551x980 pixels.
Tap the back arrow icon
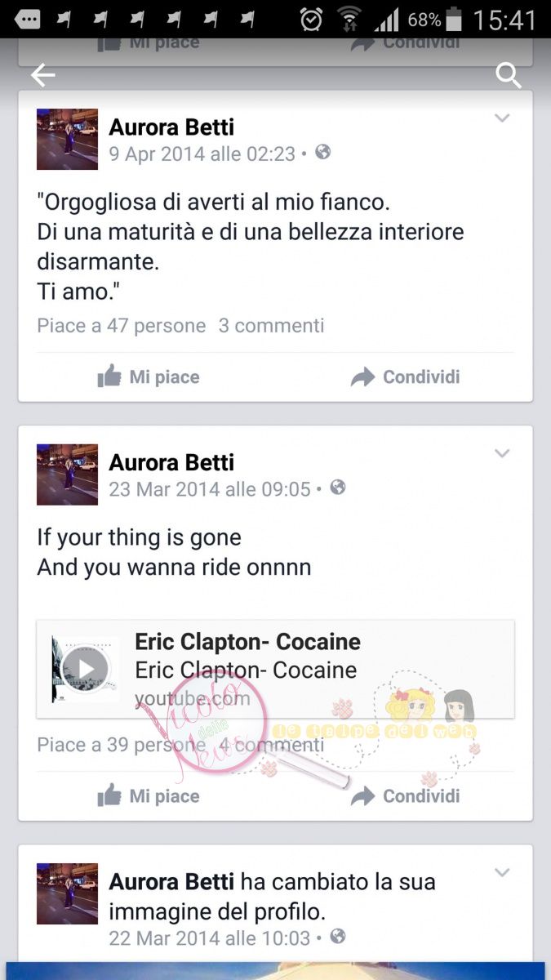tap(43, 76)
